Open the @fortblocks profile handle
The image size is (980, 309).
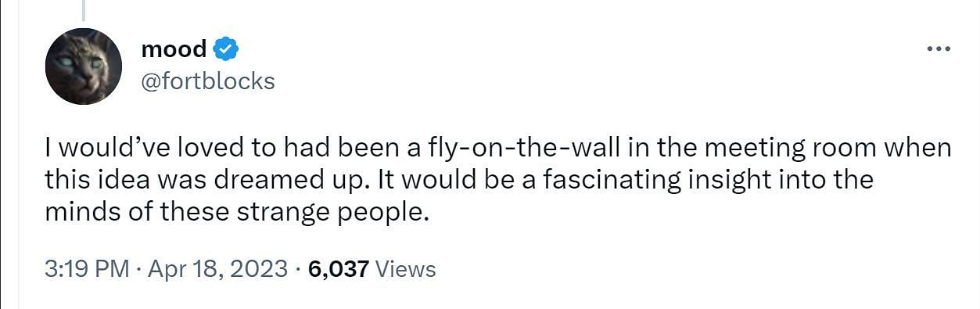[208, 81]
